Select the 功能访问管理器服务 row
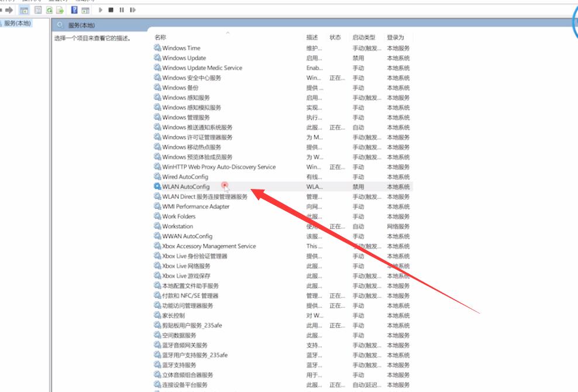The height and width of the screenshot is (392, 578). click(x=282, y=305)
